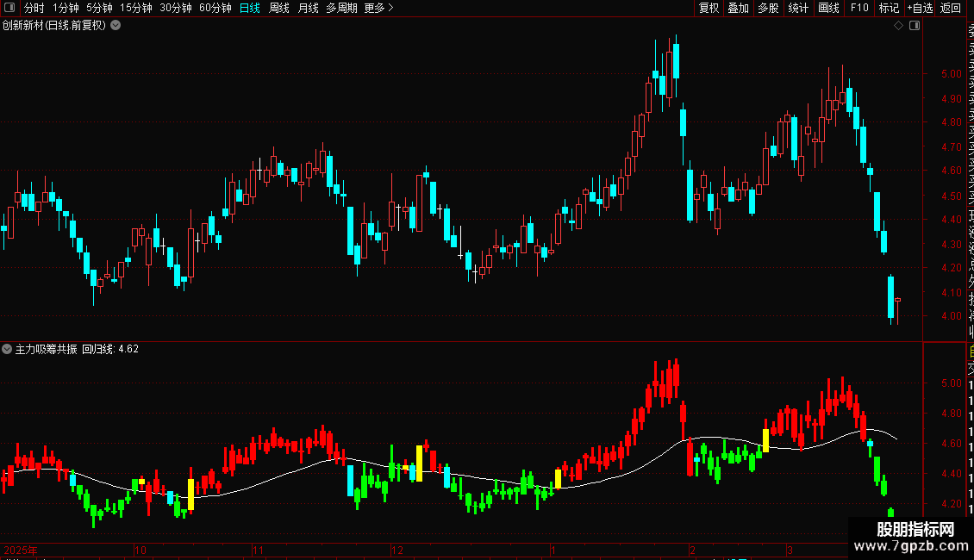Expand the 主力吸筹共振 indicator dropdown arrow
The width and height of the screenshot is (974, 560).
click(7, 349)
